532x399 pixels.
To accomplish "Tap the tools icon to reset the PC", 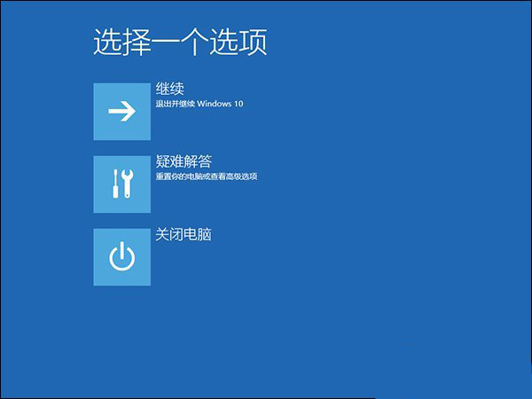I will [121, 184].
